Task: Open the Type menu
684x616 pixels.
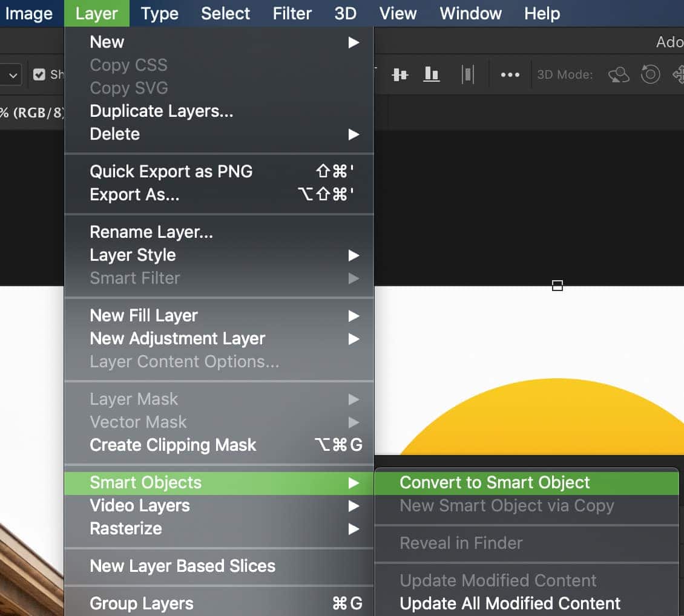Action: point(159,13)
